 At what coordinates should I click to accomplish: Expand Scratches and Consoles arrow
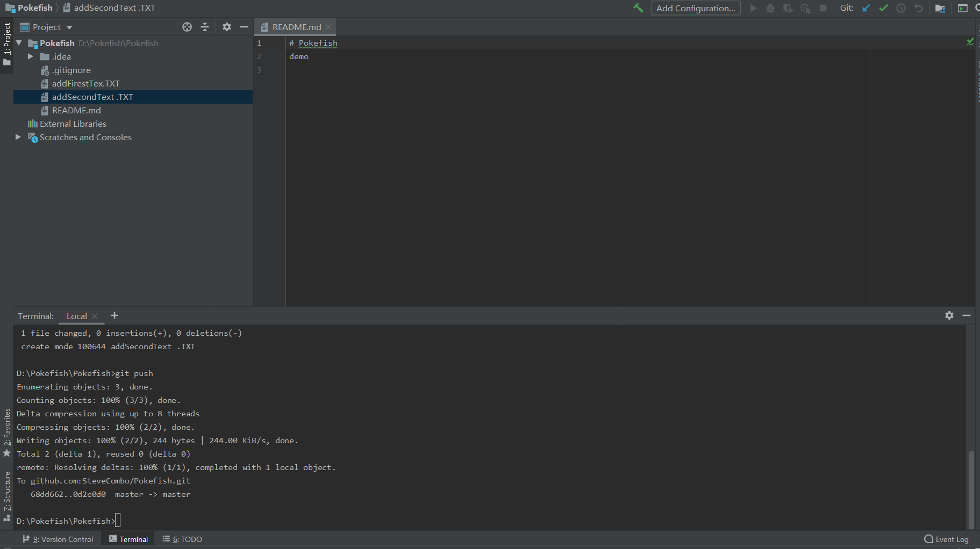tap(18, 137)
